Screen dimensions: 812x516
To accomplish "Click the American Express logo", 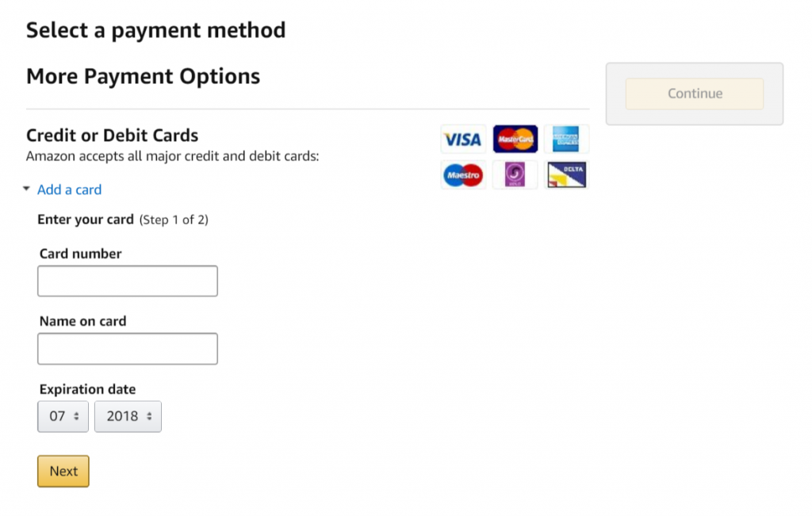I will pyautogui.click(x=566, y=140).
